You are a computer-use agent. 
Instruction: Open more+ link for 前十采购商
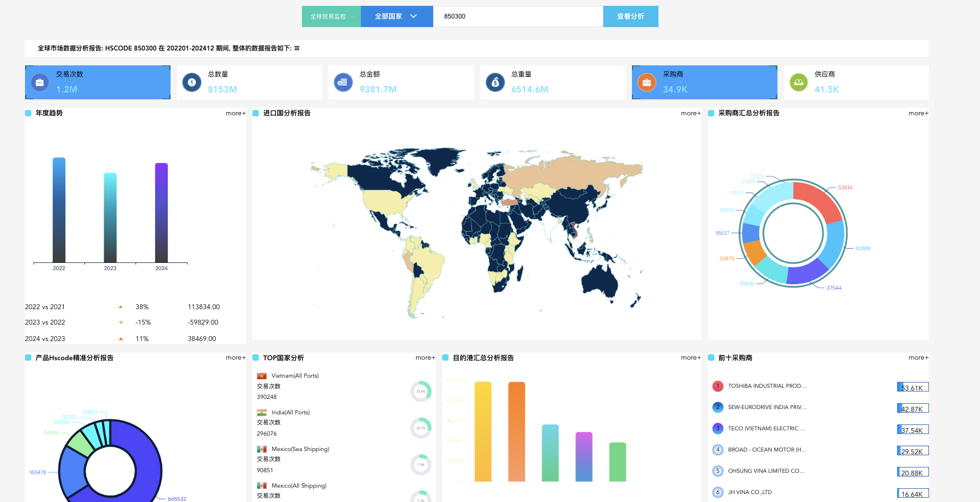click(918, 358)
